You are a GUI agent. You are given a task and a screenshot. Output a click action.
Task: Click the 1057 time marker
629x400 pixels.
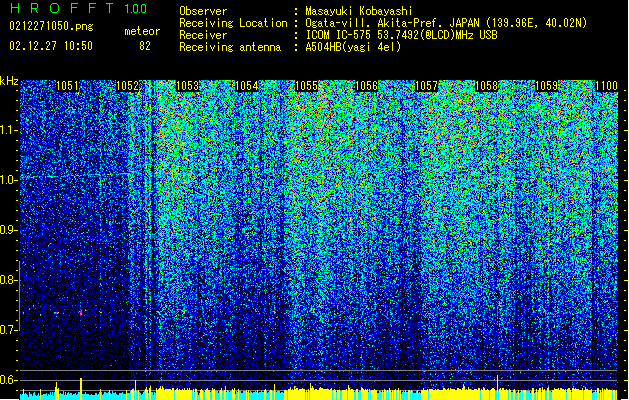[426, 86]
